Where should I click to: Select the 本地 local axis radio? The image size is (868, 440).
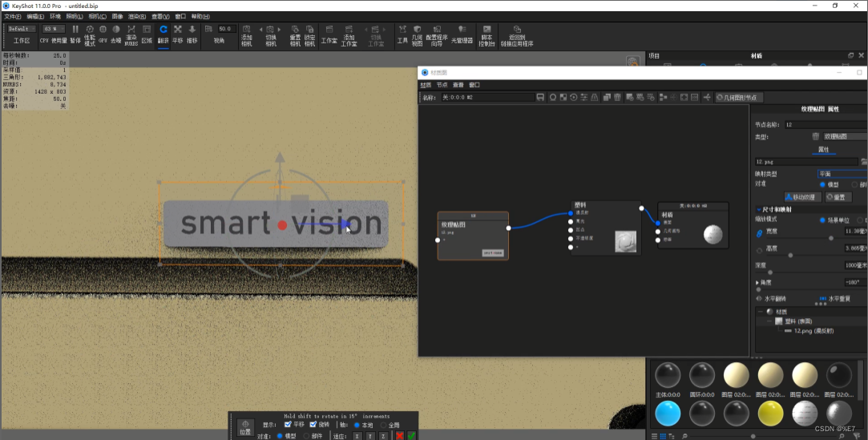(357, 425)
